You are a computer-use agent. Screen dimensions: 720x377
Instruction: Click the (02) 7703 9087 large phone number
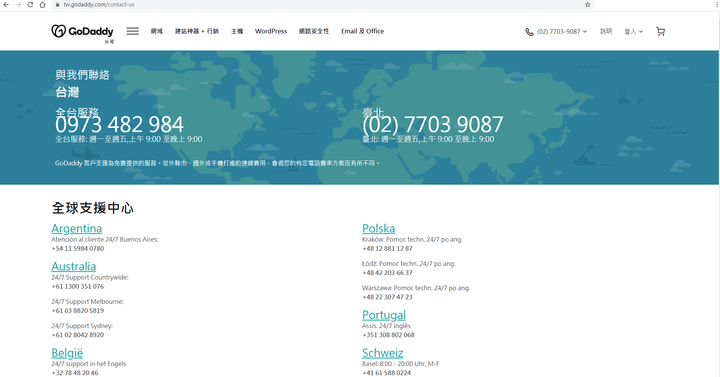pyautogui.click(x=433, y=124)
